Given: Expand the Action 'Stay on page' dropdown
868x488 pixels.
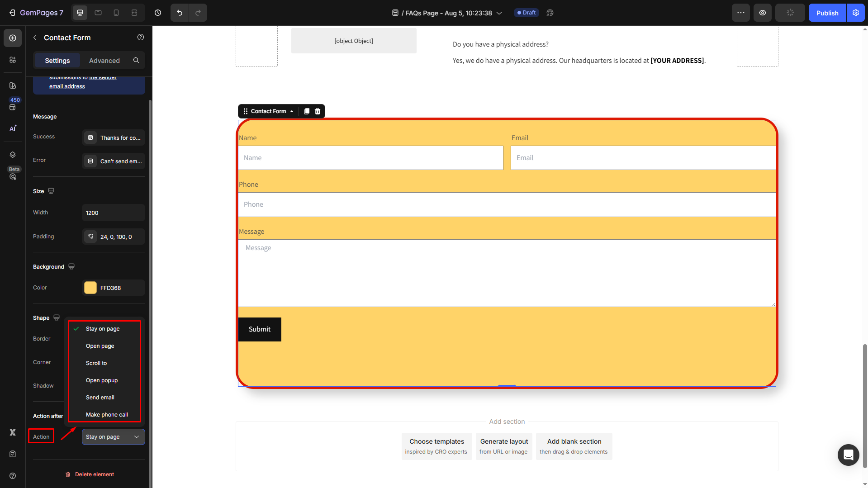Looking at the screenshot, I should pyautogui.click(x=113, y=437).
